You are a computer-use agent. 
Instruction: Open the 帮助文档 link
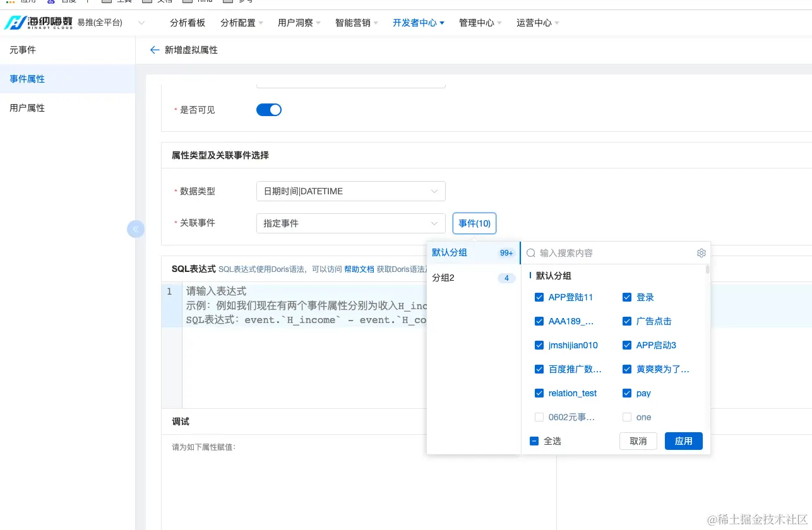[x=359, y=269]
